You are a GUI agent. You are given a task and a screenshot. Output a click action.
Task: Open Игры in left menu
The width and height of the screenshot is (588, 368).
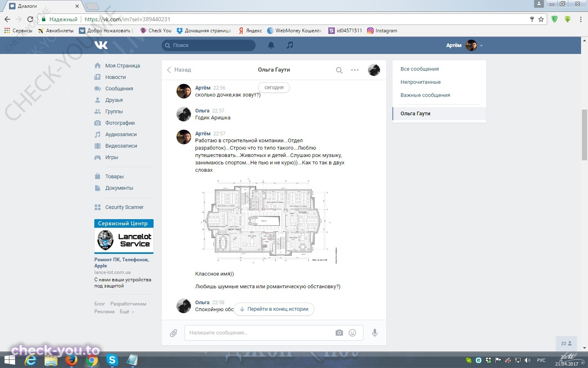pyautogui.click(x=111, y=157)
